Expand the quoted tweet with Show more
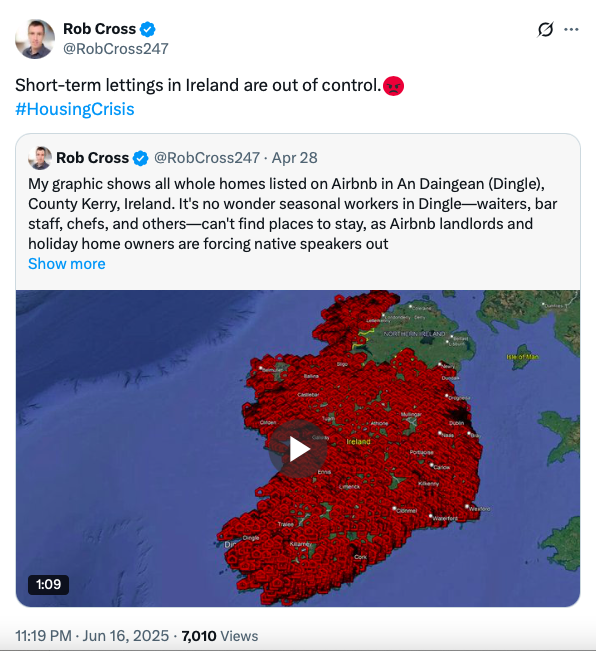Screen dimensions: 596x651 click(x=67, y=264)
